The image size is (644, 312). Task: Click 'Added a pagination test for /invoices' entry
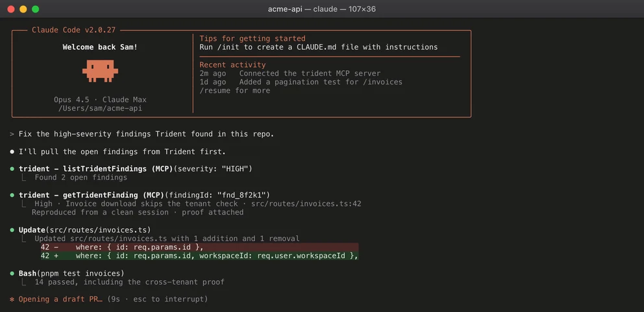[x=321, y=82]
